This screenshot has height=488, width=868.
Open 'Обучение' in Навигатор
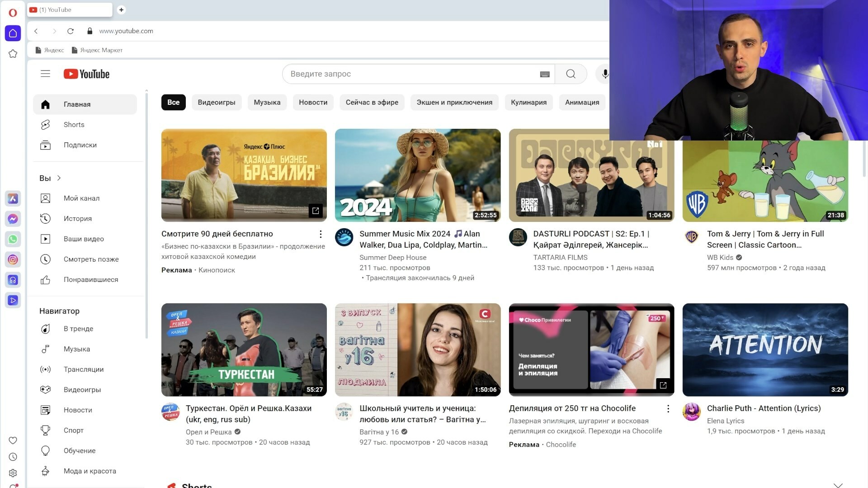pos(85,451)
